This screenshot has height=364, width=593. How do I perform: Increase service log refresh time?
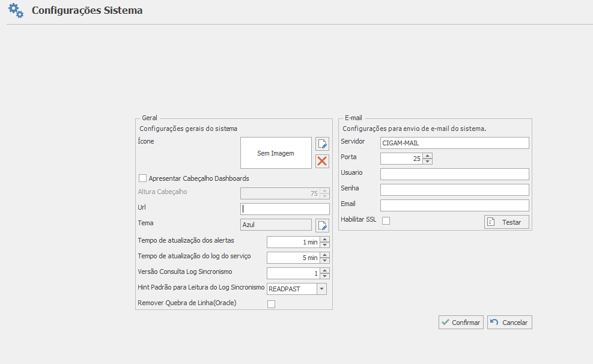tap(325, 255)
